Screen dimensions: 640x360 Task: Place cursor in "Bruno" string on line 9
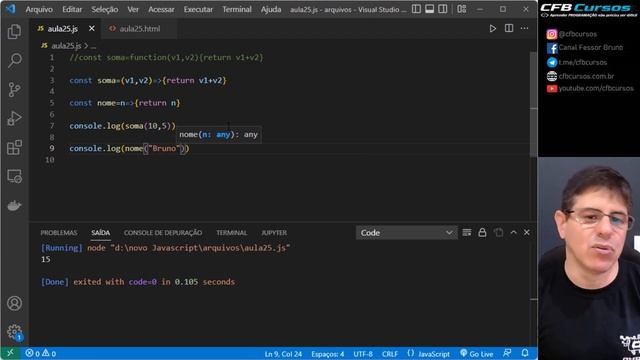coord(164,149)
